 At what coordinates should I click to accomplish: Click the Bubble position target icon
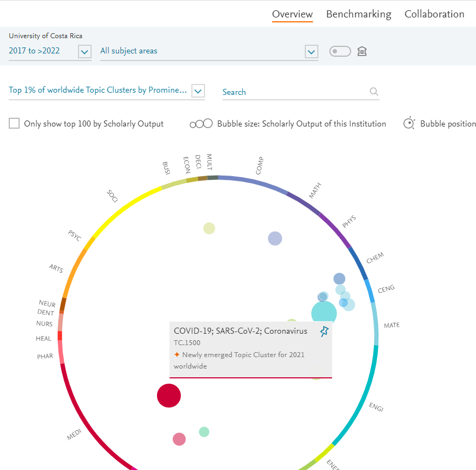pyautogui.click(x=409, y=123)
